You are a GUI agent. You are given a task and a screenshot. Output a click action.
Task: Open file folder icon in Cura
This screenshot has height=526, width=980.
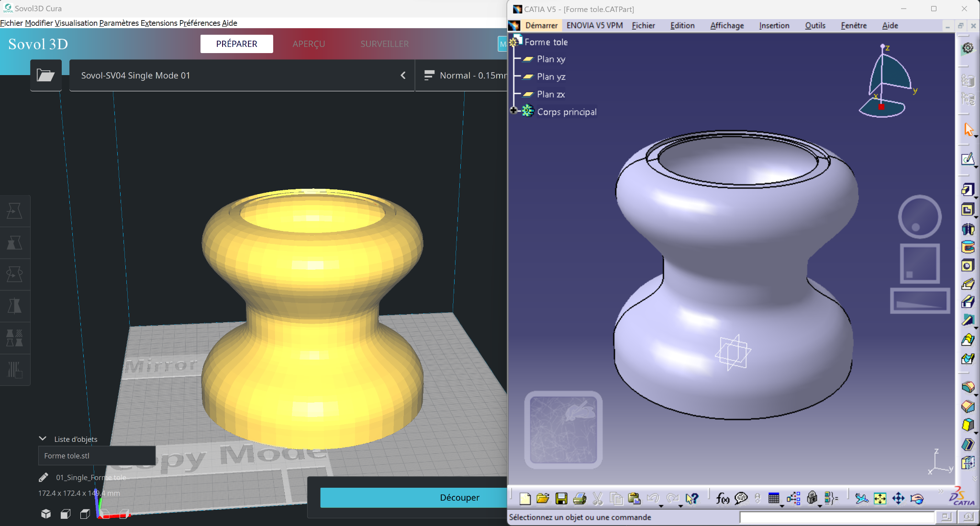(x=46, y=75)
